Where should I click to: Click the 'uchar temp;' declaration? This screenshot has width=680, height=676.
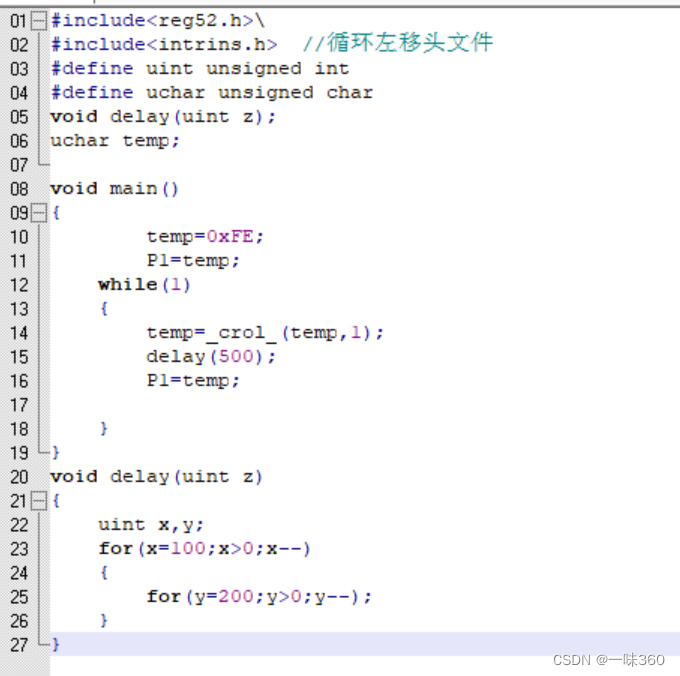tap(115, 141)
